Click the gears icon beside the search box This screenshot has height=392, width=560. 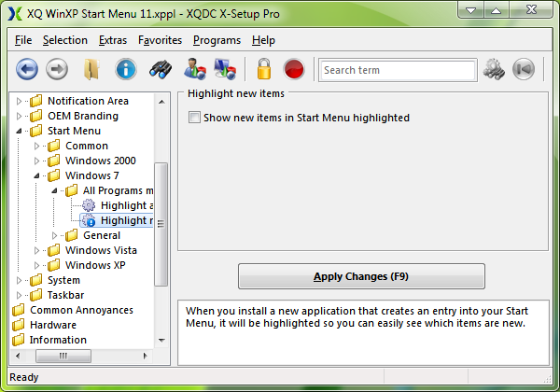pos(493,69)
